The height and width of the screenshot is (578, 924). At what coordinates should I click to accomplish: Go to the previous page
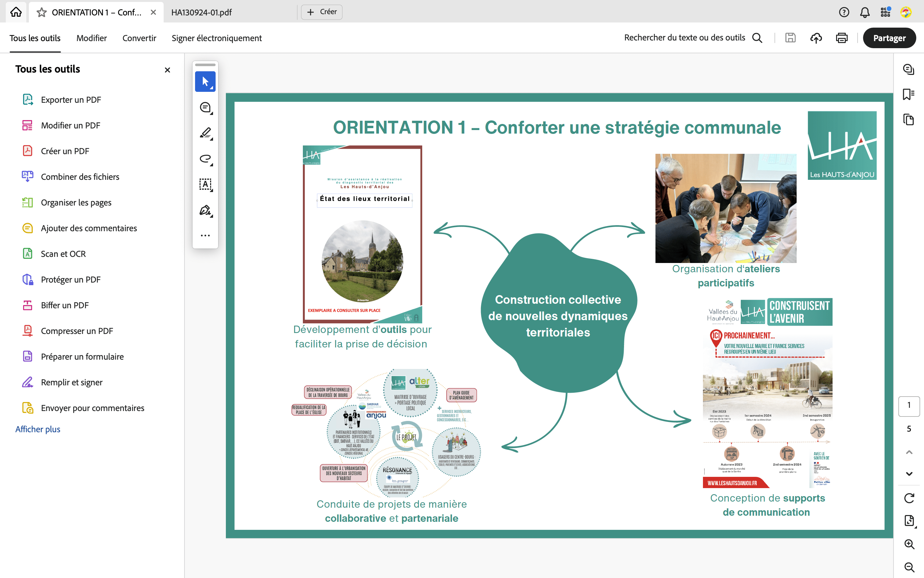pos(909,453)
